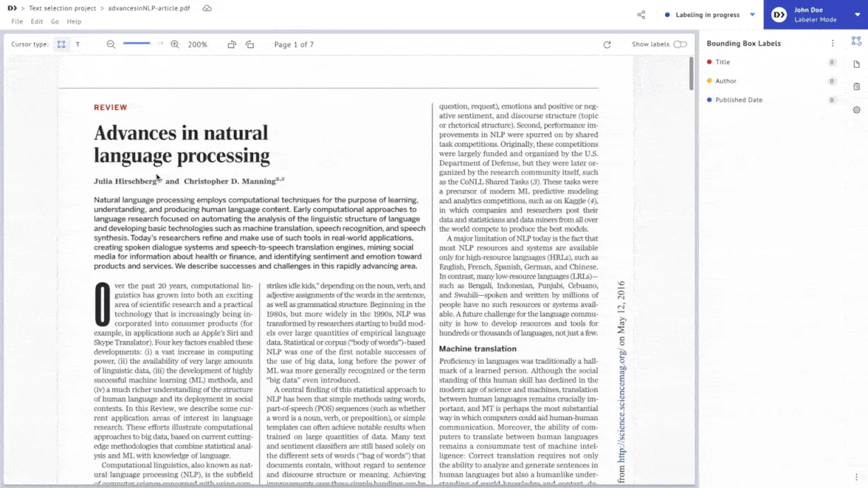This screenshot has width=868, height=488.
Task: Click the Author label count badge
Action: tap(832, 81)
